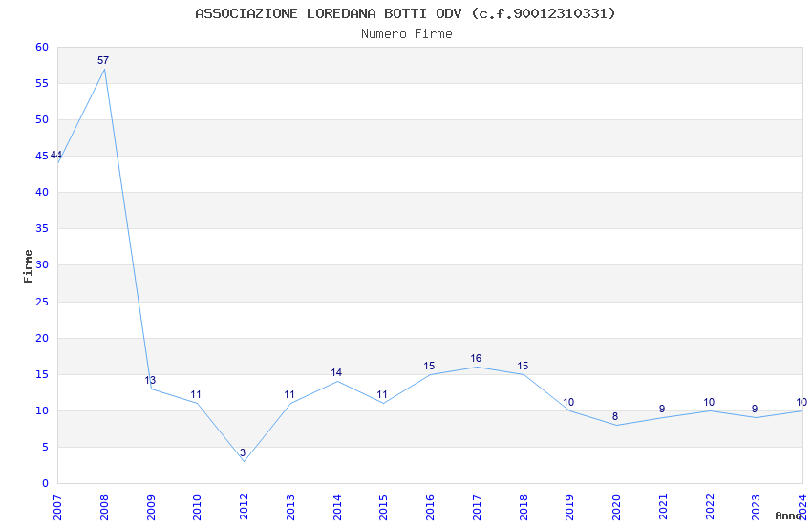
Task: Click the x-axis year label 2013
Action: pyautogui.click(x=290, y=508)
